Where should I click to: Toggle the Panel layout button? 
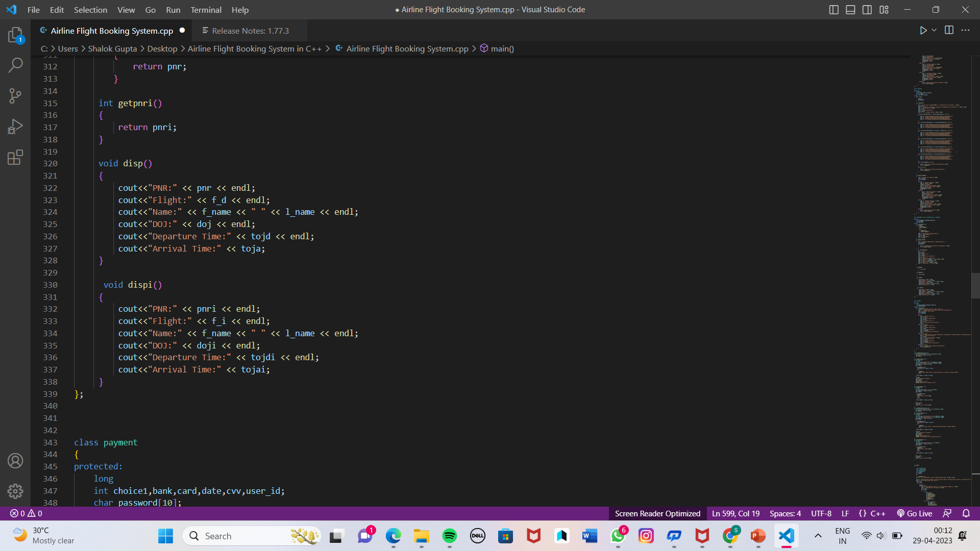pyautogui.click(x=850, y=10)
